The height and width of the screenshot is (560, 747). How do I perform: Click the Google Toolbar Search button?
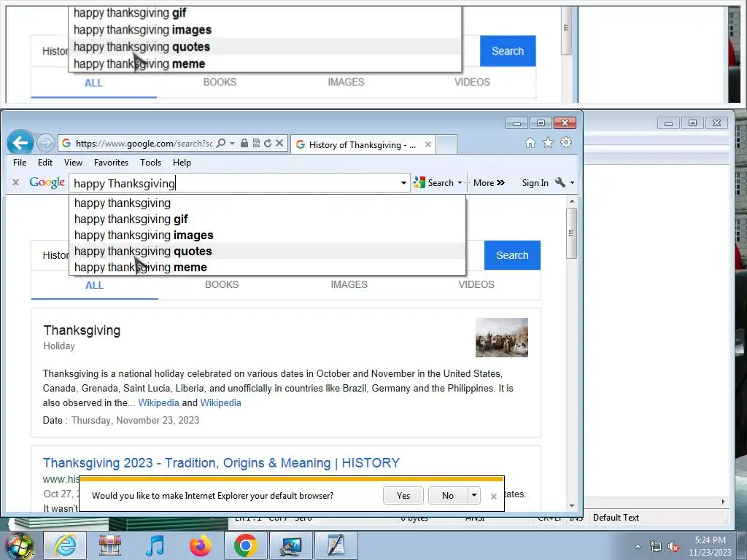coord(433,183)
